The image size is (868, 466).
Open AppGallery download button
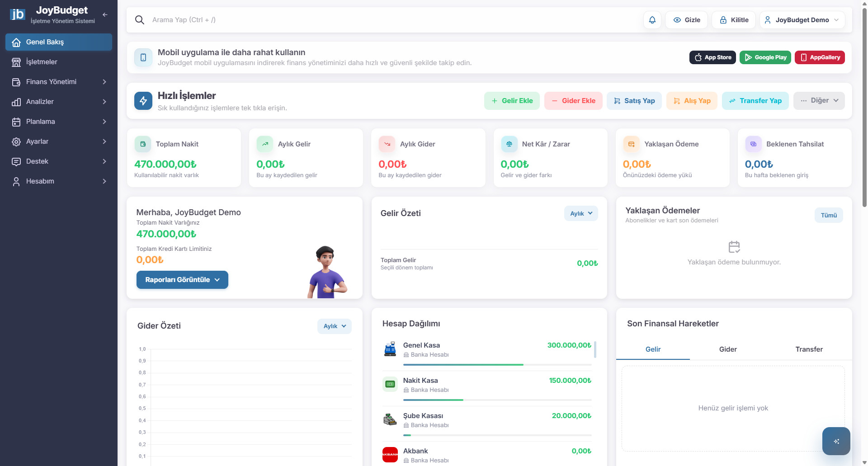click(820, 57)
